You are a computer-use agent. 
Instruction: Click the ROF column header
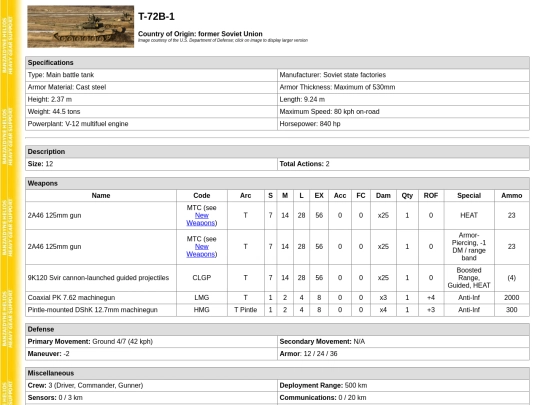pyautogui.click(x=431, y=196)
